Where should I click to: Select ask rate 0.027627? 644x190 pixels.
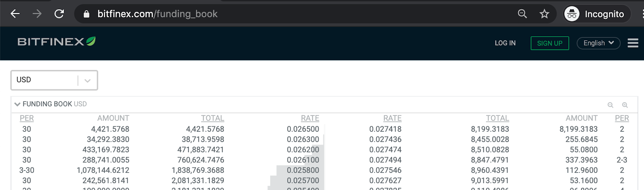pos(386,181)
